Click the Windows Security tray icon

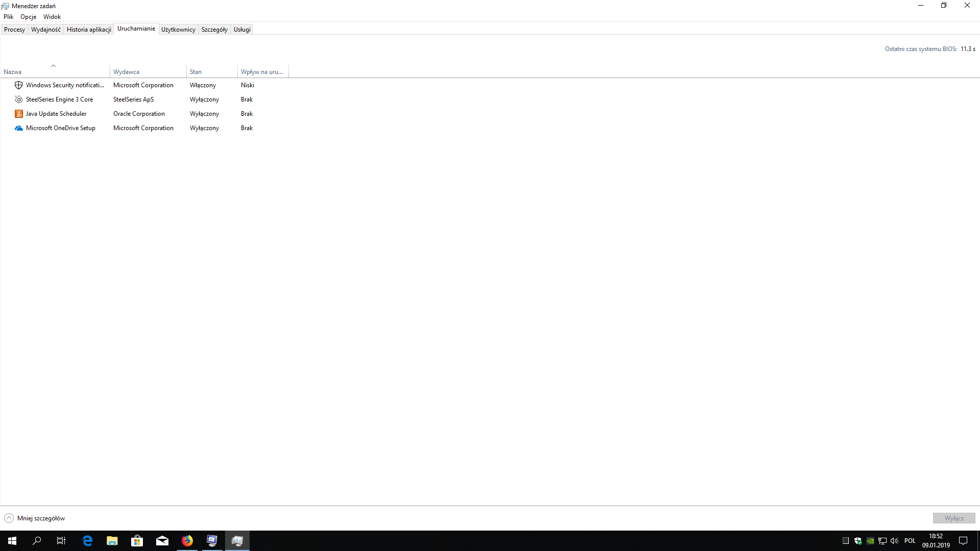tap(858, 541)
